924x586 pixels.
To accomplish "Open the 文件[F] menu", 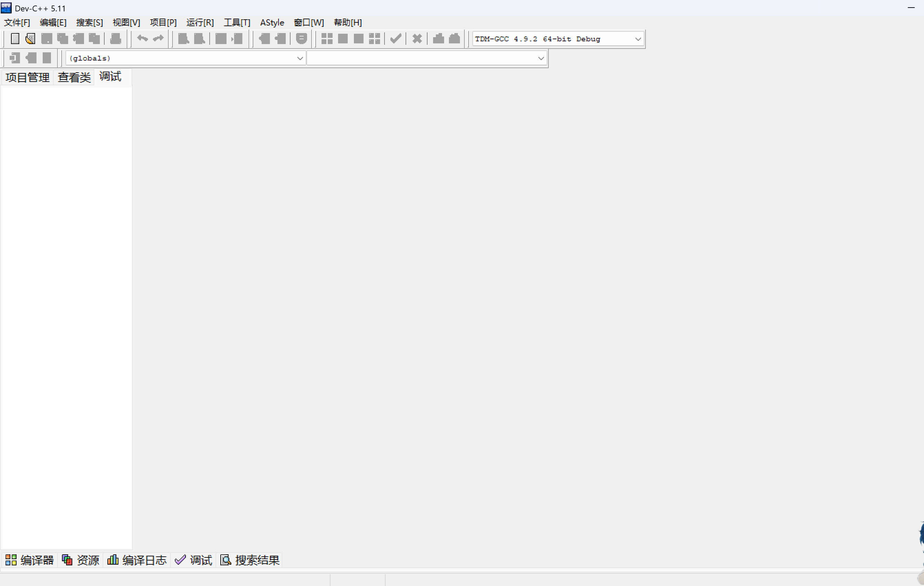I will pyautogui.click(x=17, y=23).
